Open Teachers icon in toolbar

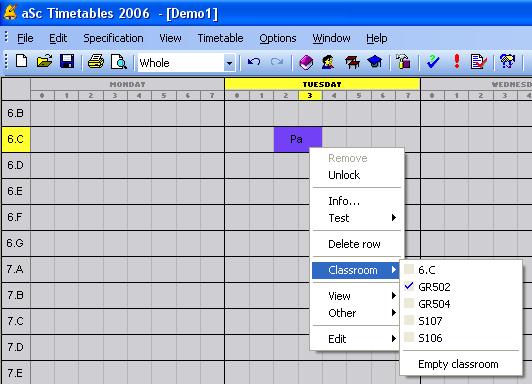(x=328, y=62)
